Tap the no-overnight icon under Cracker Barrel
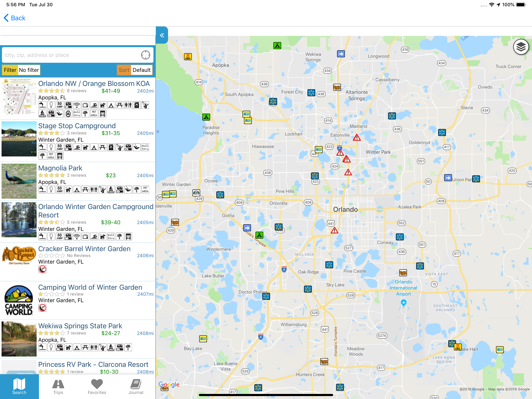Viewport: 532px width, 399px height. click(x=42, y=269)
